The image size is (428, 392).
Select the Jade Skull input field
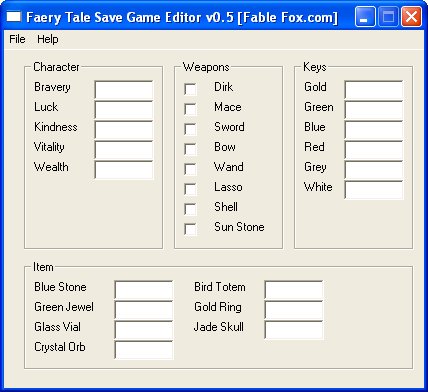tap(294, 329)
